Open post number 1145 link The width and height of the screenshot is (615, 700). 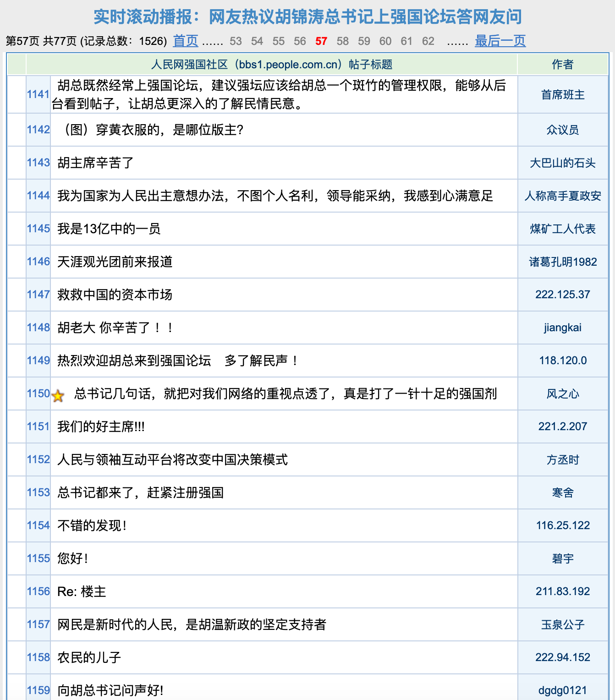click(x=38, y=229)
